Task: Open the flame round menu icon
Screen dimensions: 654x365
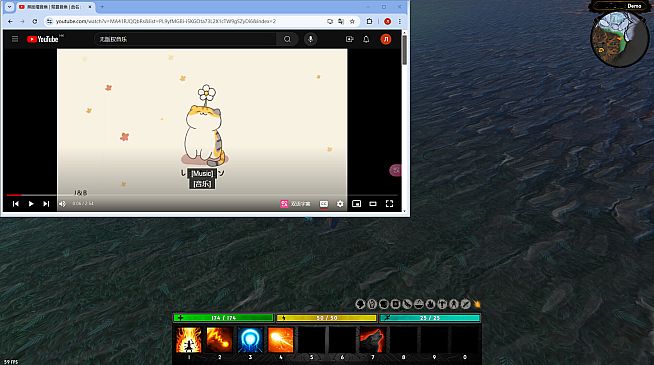Action: point(430,304)
